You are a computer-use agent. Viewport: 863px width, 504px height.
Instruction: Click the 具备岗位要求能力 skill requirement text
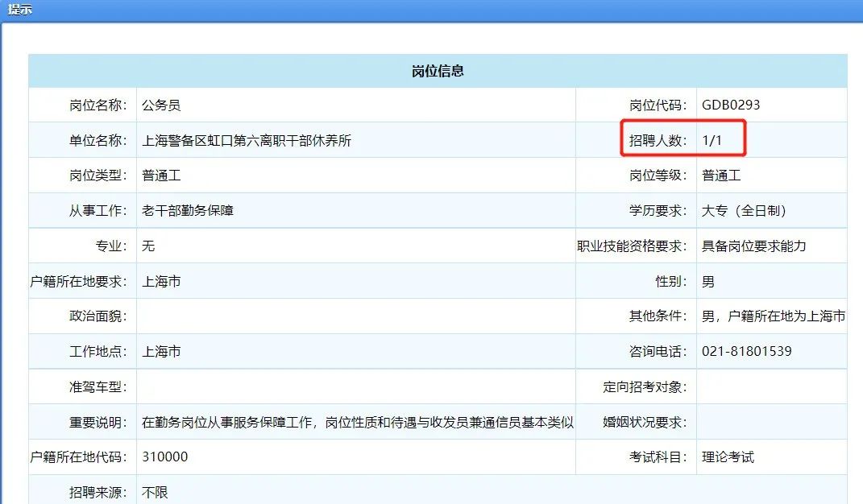[x=753, y=246]
